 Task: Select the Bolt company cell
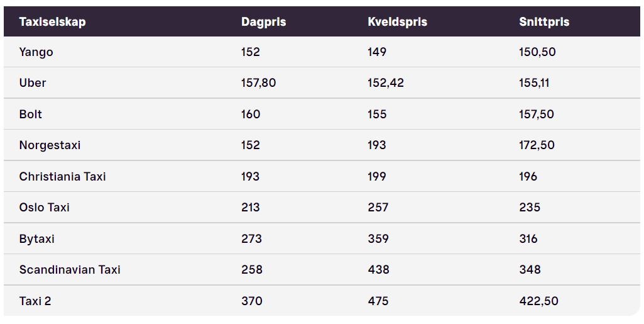[x=30, y=114]
